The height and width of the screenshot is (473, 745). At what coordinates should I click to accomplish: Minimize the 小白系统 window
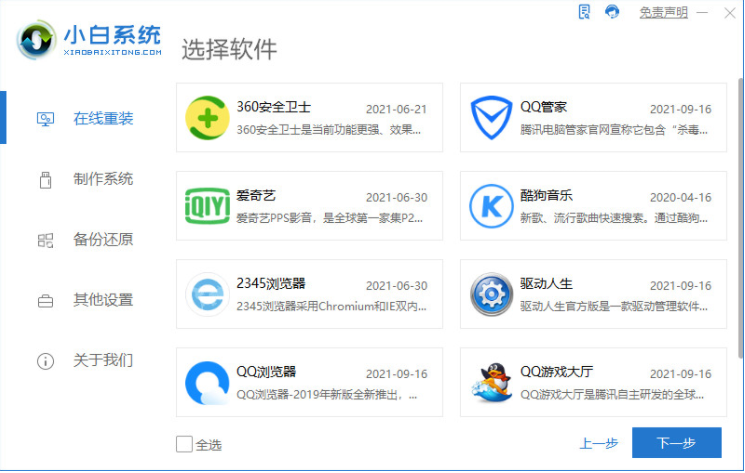[703, 12]
